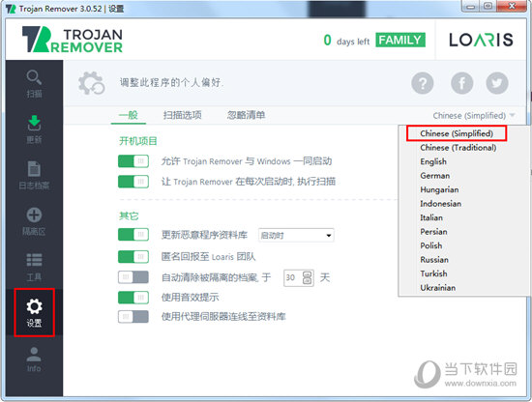Toggle anonymous reports to Loaris team

pyautogui.click(x=133, y=257)
